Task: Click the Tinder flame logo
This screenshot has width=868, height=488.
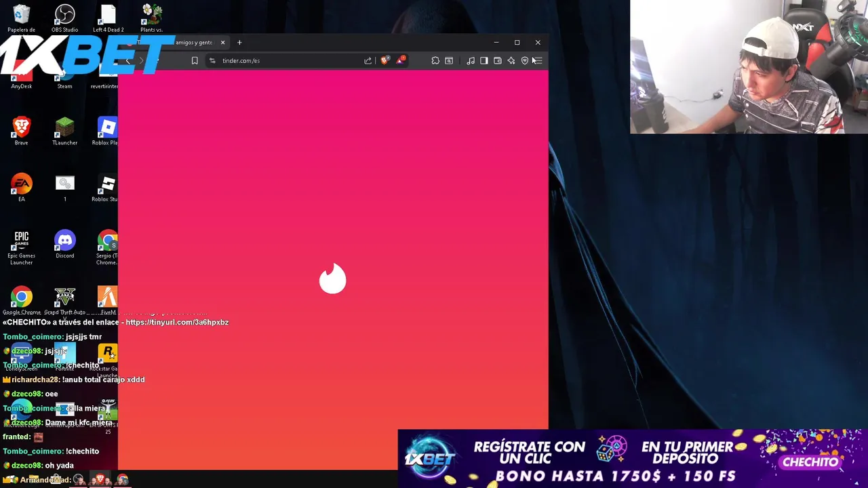Action: (x=332, y=279)
